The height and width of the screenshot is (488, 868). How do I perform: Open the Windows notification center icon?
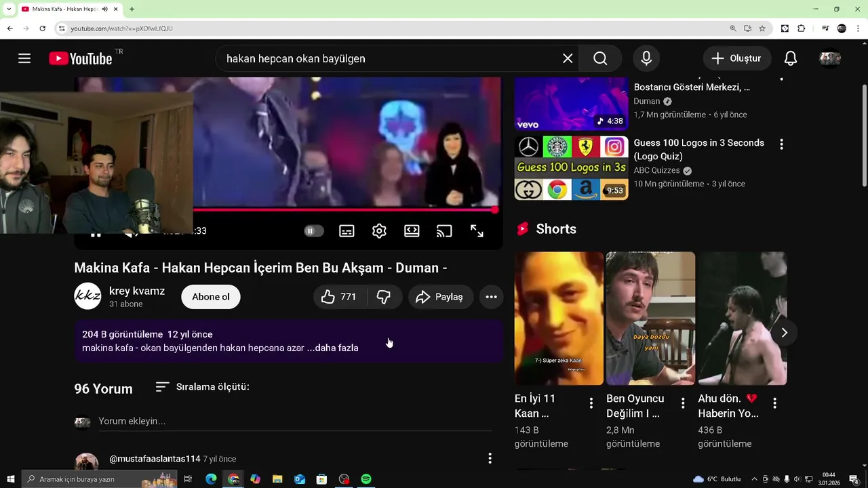pyautogui.click(x=854, y=479)
